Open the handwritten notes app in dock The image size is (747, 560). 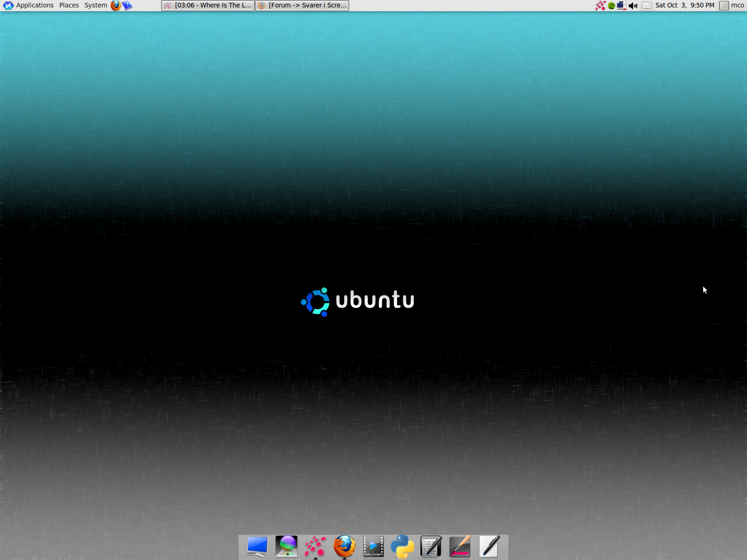tap(431, 546)
